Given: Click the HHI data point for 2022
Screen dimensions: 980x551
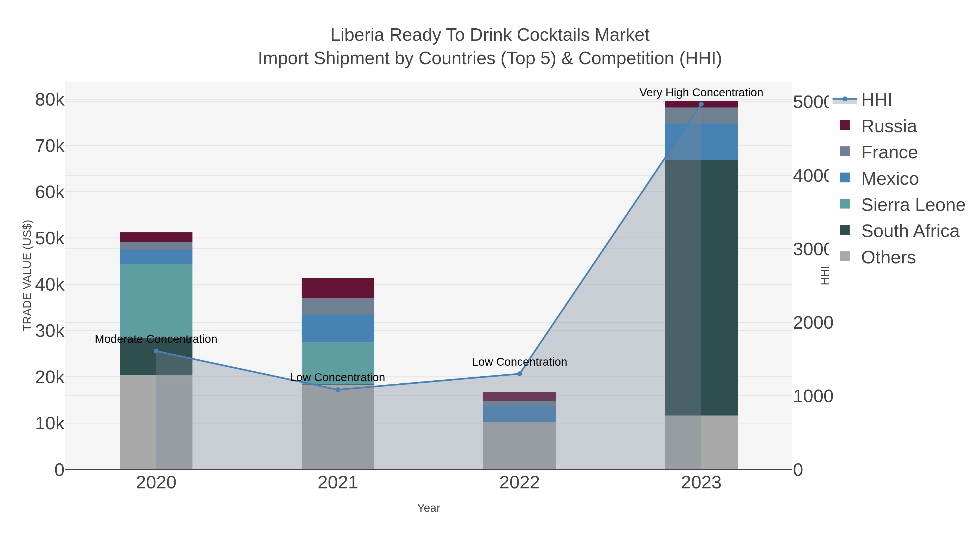Looking at the screenshot, I should pos(519,374).
